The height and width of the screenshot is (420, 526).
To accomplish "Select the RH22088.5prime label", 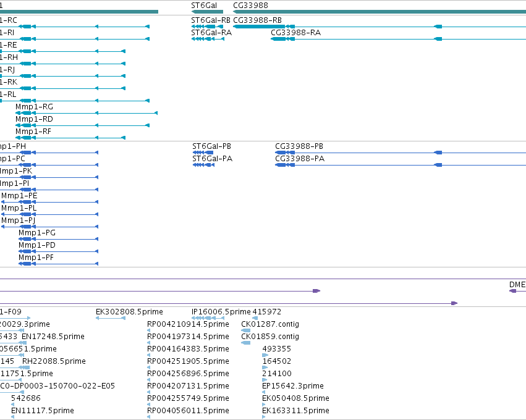I will [54, 361].
